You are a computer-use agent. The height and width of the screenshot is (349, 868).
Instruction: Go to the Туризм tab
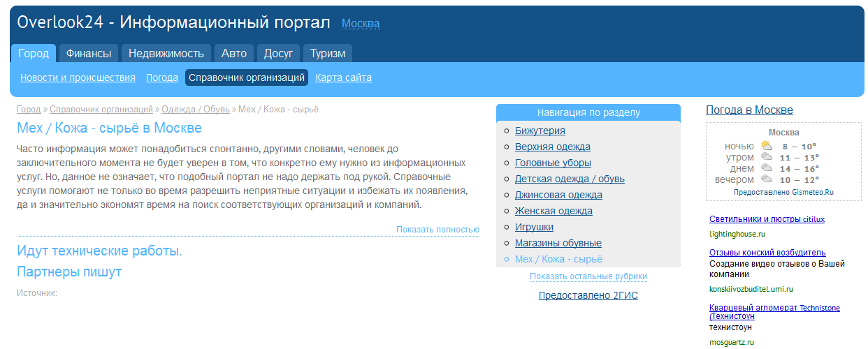pyautogui.click(x=328, y=53)
